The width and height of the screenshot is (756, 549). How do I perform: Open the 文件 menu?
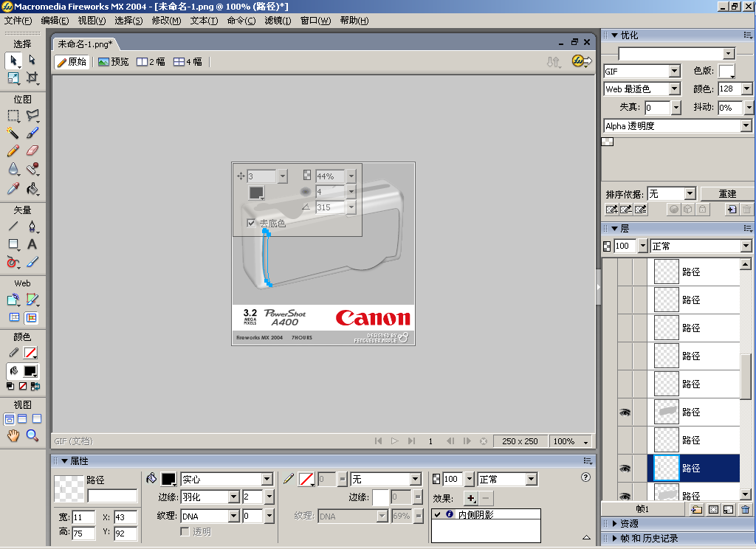pos(18,20)
